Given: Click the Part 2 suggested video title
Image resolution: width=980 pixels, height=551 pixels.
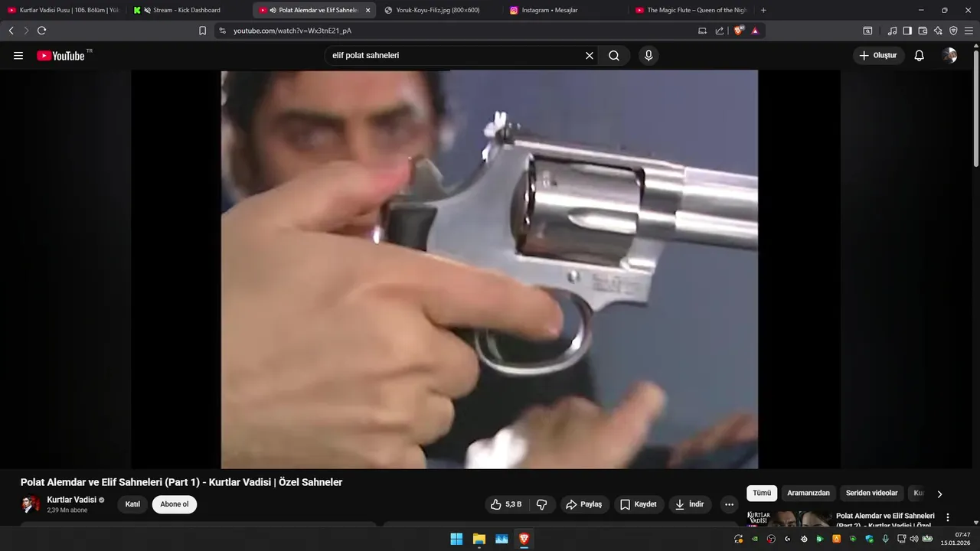Looking at the screenshot, I should (x=885, y=520).
